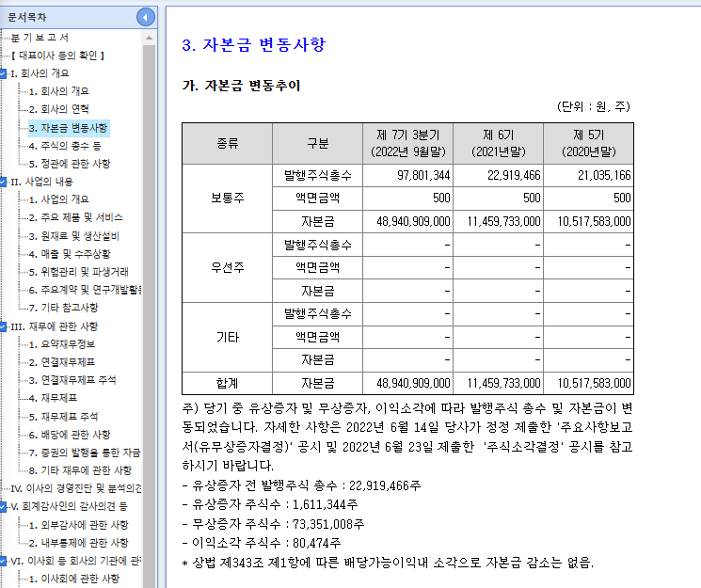Open 2. 내부통제에 관한 사항
Image resolution: width=701 pixels, height=588 pixels.
point(79,543)
